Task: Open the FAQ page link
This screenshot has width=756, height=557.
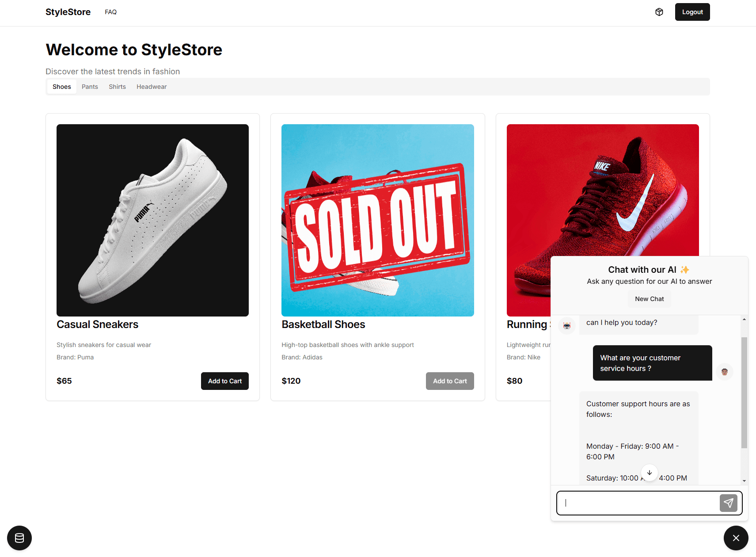Action: click(110, 12)
